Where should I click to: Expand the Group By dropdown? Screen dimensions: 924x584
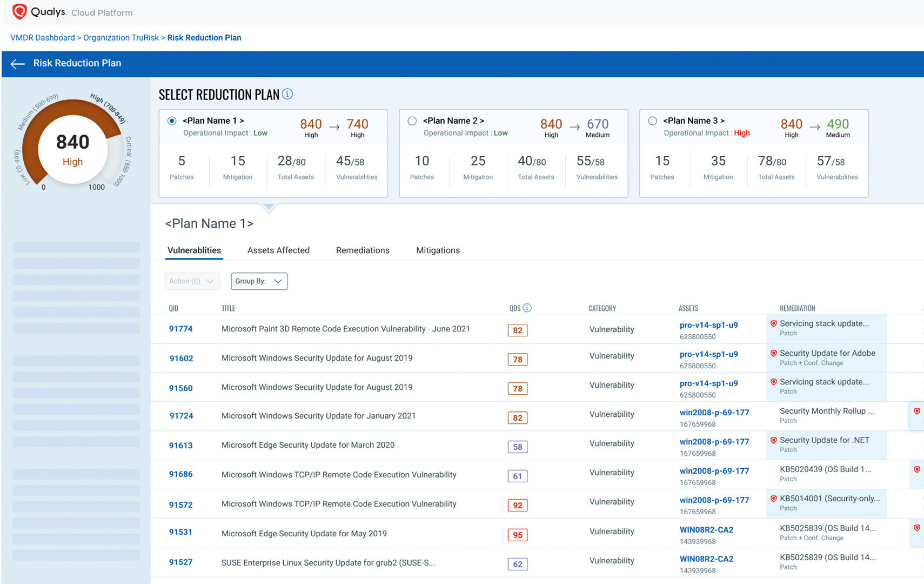(x=259, y=281)
